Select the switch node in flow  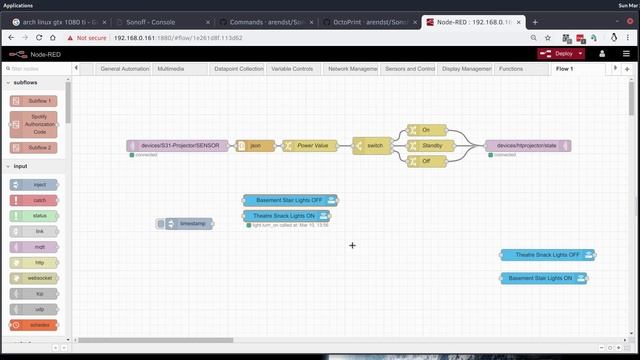[372, 146]
